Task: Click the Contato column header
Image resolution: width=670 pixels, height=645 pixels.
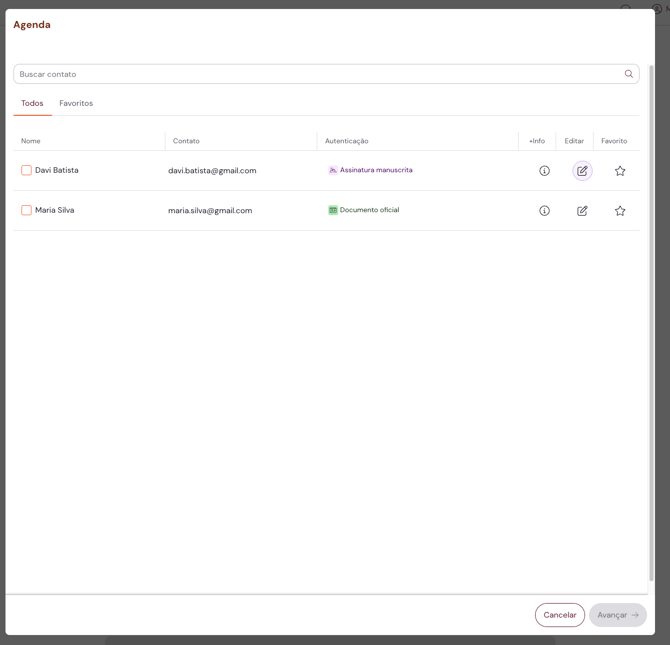Action: pyautogui.click(x=186, y=141)
